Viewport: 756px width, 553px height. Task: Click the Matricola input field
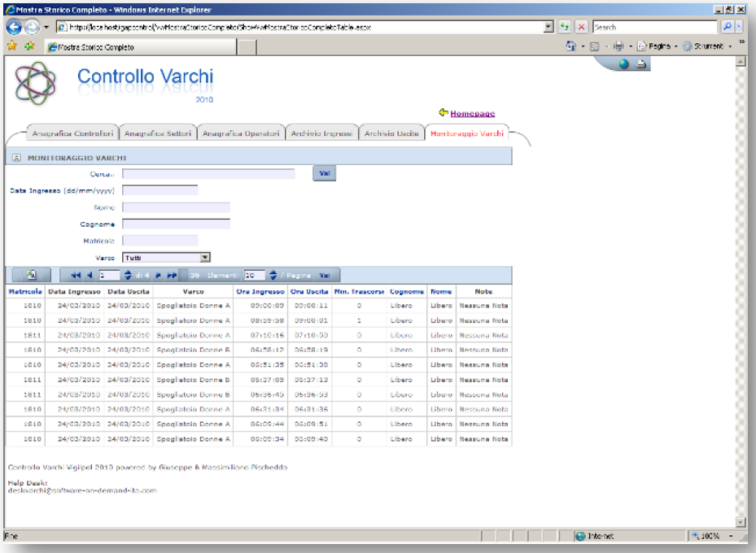[x=160, y=241]
